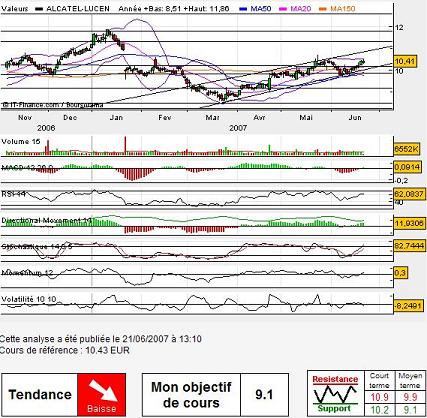Viewport: 427px width, 418px height.
Task: Click the ALCATEL-LUCEN legend label
Action: (x=78, y=9)
